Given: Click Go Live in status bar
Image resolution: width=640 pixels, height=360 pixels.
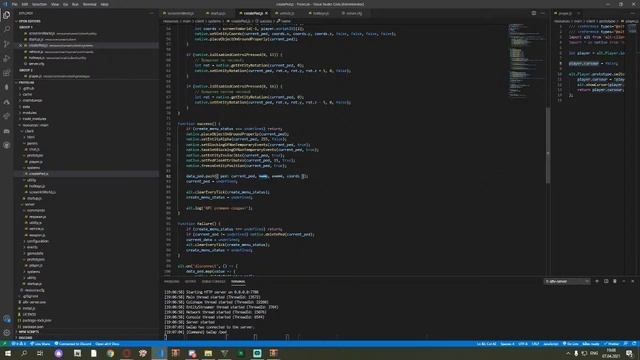Looking at the screenshot, I should [571, 344].
